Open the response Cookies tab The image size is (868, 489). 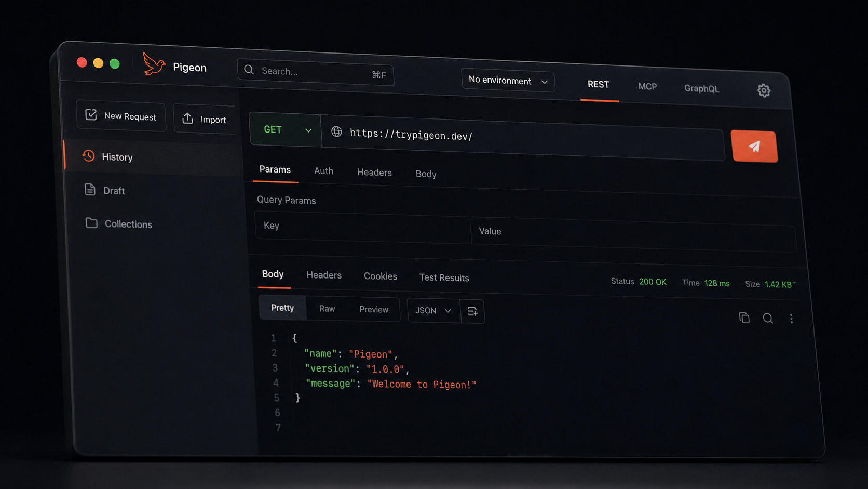pyautogui.click(x=381, y=276)
